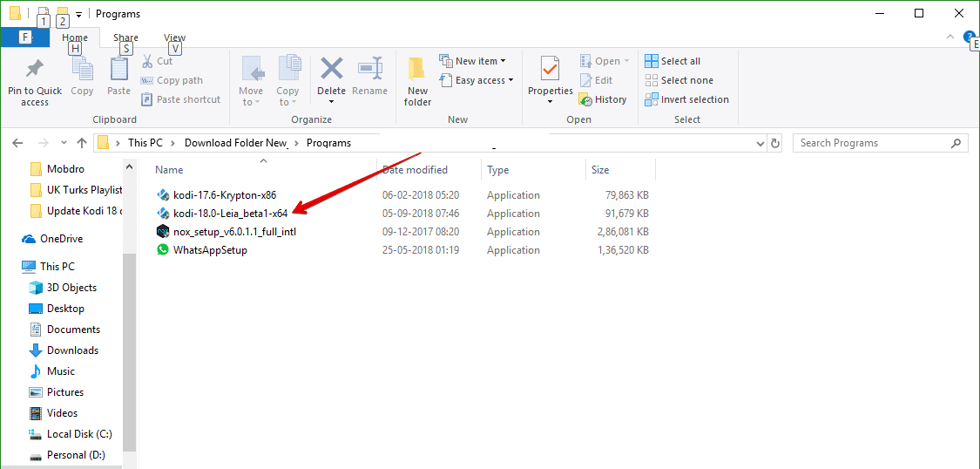Select the nox_setup_v6.0.1.1_full_intl file
The height and width of the screenshot is (469, 980).
click(234, 232)
